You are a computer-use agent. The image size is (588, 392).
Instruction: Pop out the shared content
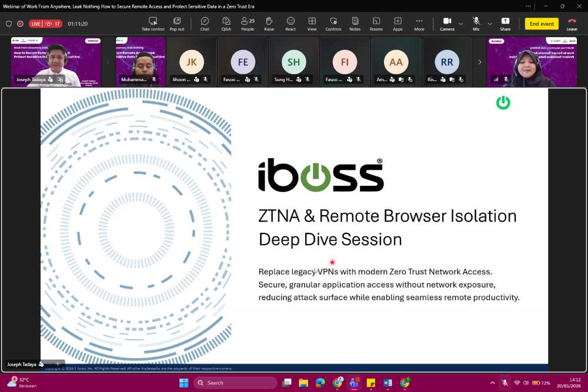click(176, 24)
